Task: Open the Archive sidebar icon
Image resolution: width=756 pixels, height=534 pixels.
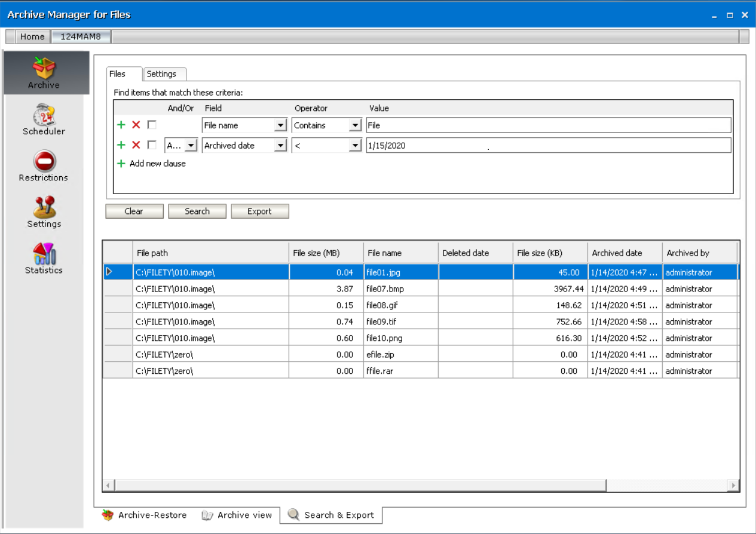Action: 44,68
